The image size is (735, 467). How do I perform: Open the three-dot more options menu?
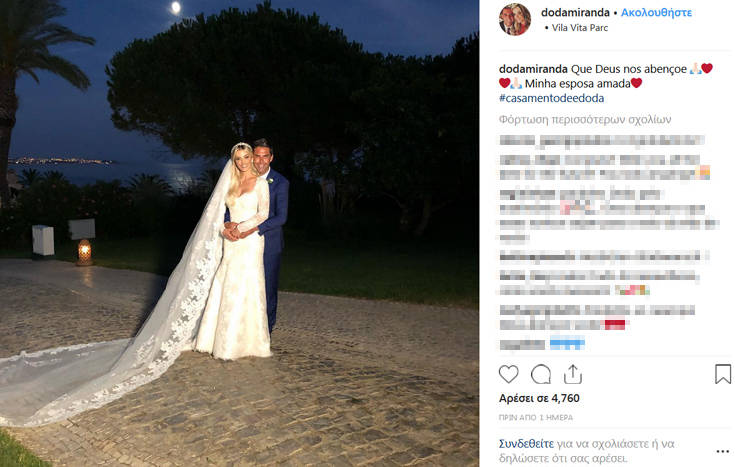[x=723, y=452]
